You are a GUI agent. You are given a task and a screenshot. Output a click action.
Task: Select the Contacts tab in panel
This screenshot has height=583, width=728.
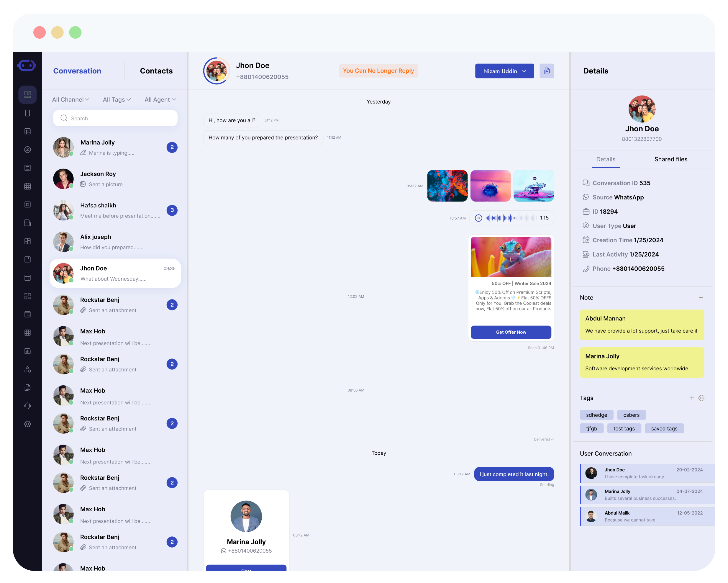[x=156, y=70]
